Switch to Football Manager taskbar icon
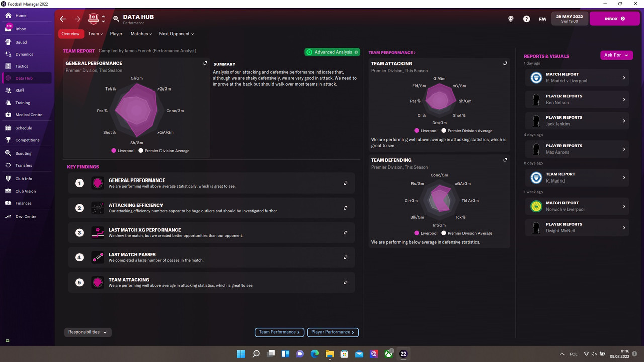This screenshot has width=644, height=362. tap(403, 354)
